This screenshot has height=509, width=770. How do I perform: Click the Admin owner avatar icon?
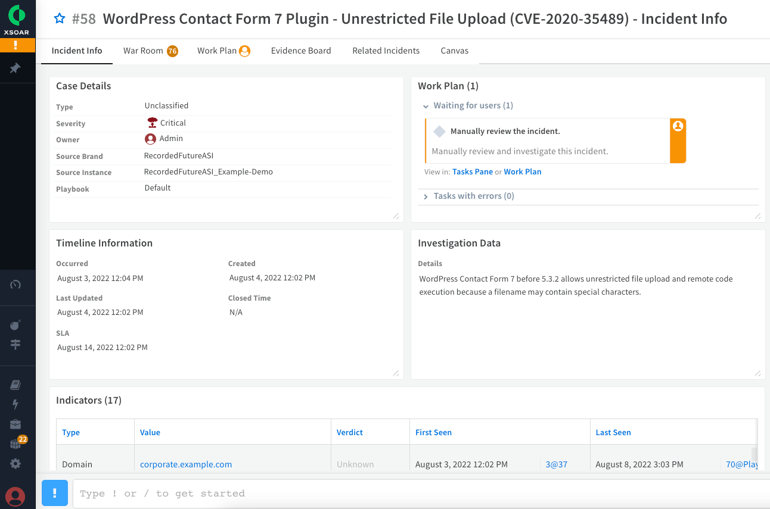pyautogui.click(x=150, y=139)
